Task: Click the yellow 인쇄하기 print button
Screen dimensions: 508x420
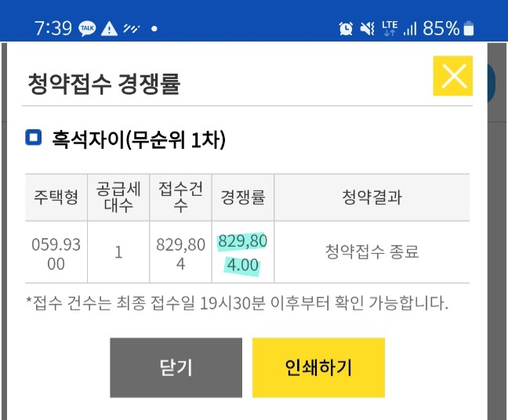Action: [318, 367]
